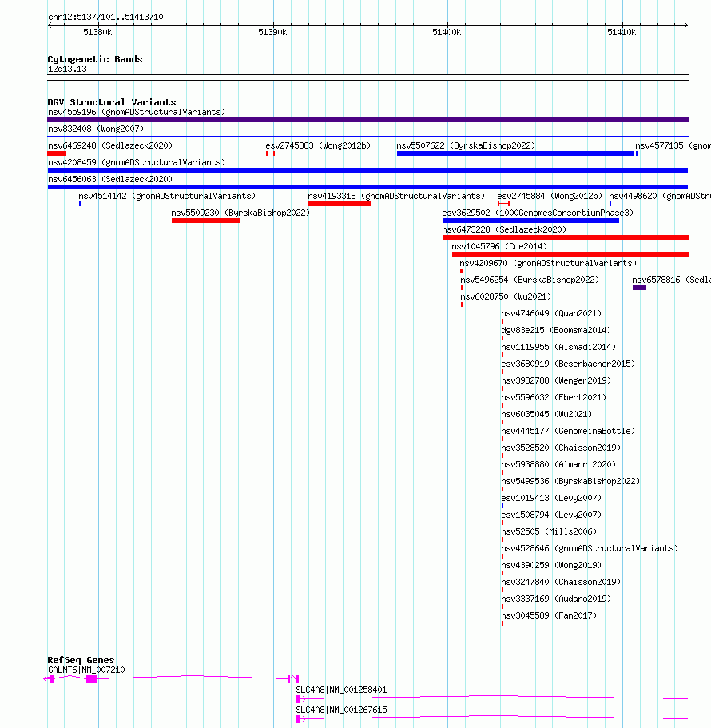Click the Cytogenetic Bands track title

95,59
